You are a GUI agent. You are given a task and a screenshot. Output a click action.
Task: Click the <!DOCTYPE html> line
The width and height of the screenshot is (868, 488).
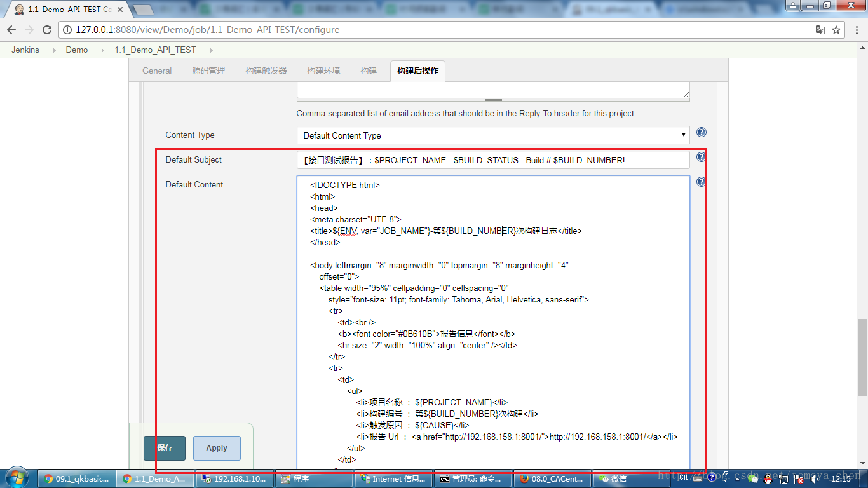345,185
